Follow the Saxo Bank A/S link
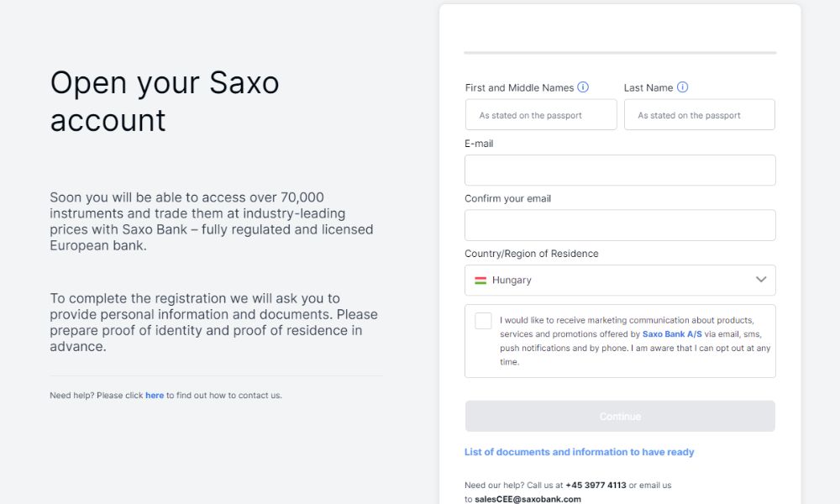This screenshot has height=504, width=840. [672, 334]
